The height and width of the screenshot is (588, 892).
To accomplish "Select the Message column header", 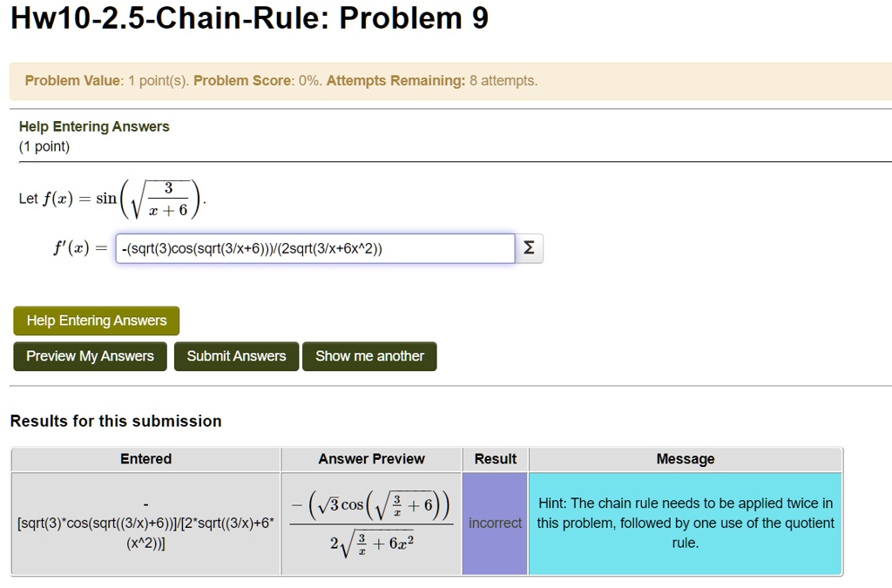I will pos(686,459).
